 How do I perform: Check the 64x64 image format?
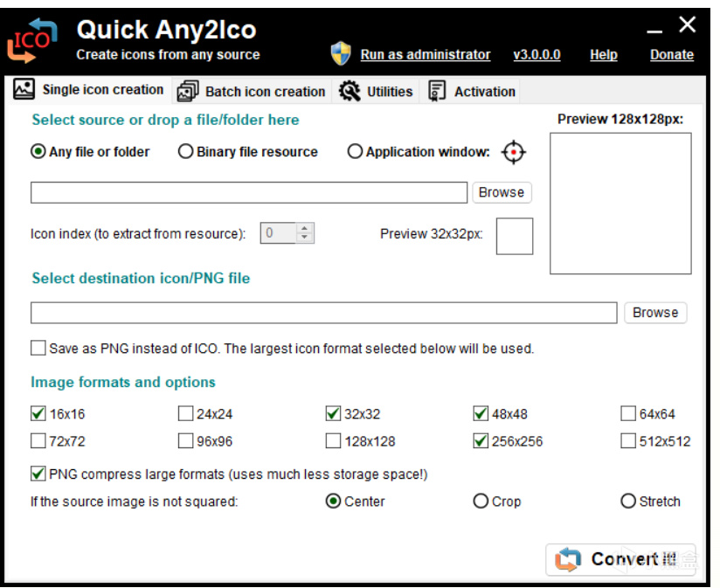(x=628, y=414)
